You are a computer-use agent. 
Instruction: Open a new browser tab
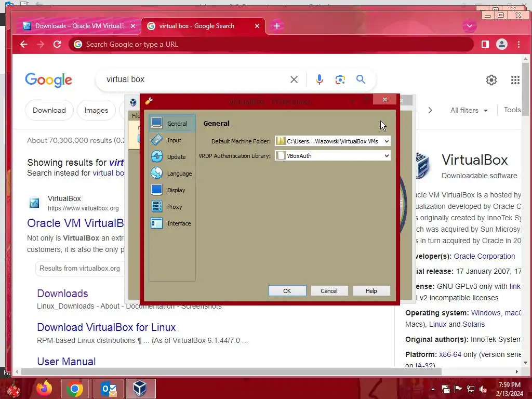[x=277, y=26]
